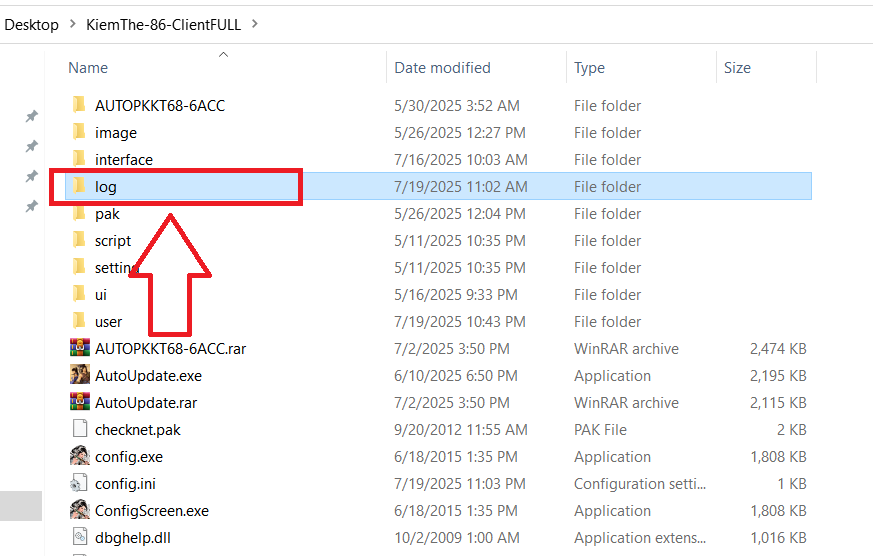873x556 pixels.
Task: Select the config.exe application icon
Action: click(80, 457)
